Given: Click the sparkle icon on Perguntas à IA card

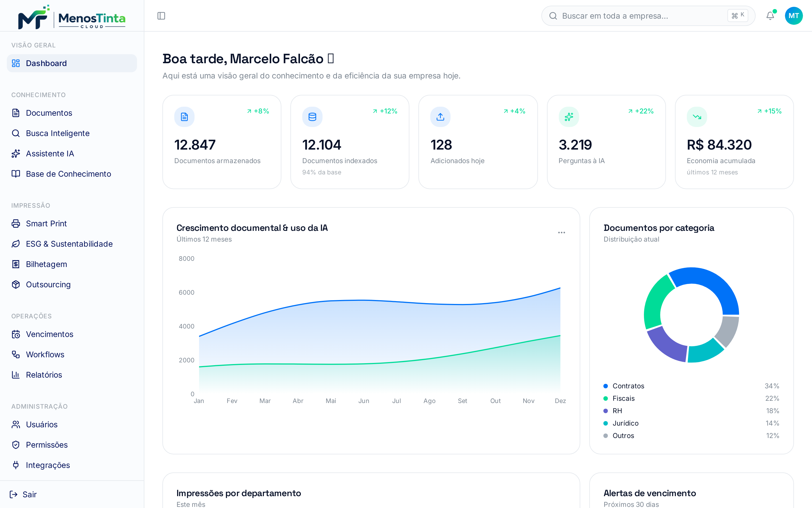Looking at the screenshot, I should pyautogui.click(x=569, y=117).
